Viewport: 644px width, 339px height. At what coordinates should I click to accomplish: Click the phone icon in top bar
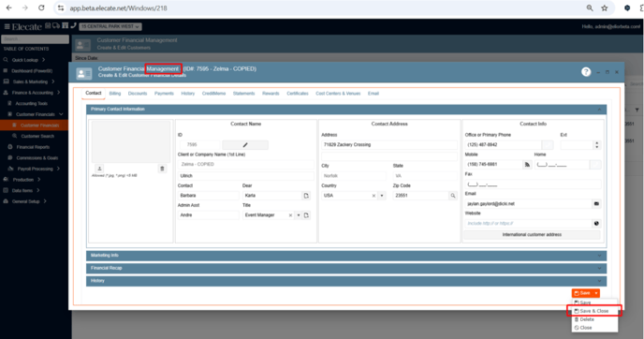point(73,26)
